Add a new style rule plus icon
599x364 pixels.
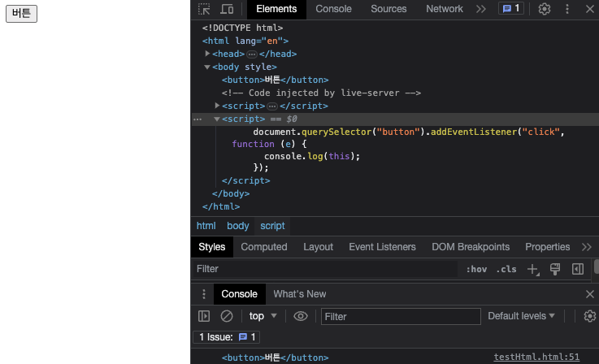tap(533, 269)
